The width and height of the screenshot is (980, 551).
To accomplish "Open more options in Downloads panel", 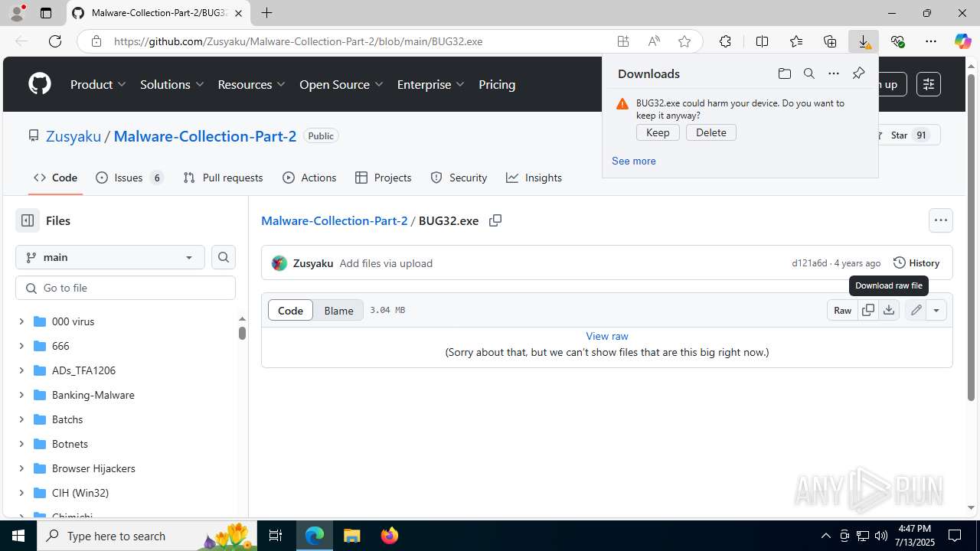I will tap(834, 73).
